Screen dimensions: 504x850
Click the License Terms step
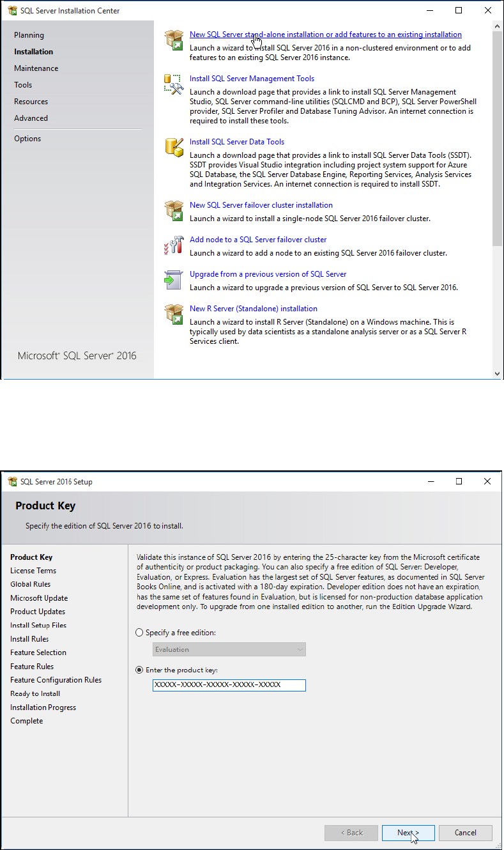point(33,571)
